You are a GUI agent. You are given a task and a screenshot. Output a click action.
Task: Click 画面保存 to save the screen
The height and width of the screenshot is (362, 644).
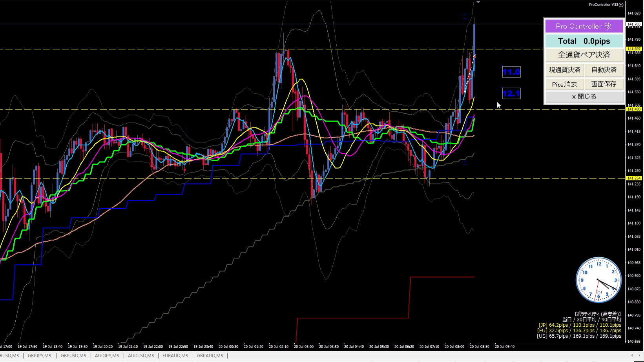coord(604,84)
